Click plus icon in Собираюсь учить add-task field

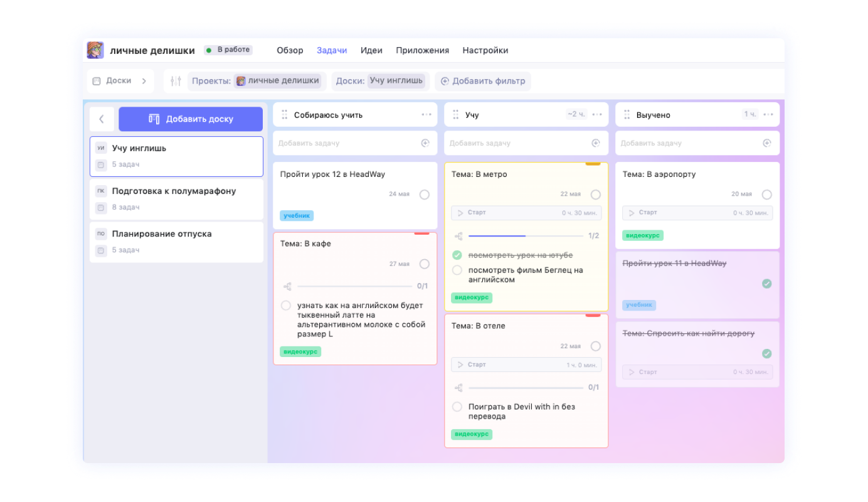pos(425,143)
